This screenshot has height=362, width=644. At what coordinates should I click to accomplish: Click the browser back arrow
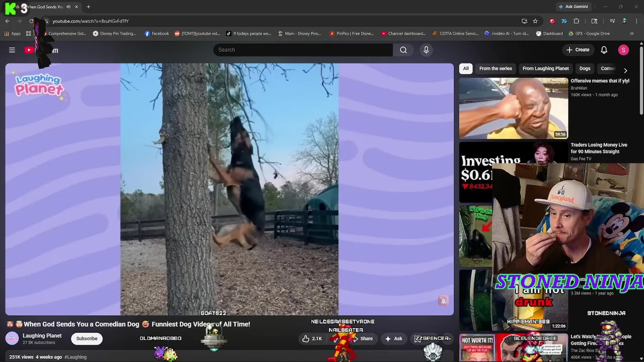pos(8,21)
